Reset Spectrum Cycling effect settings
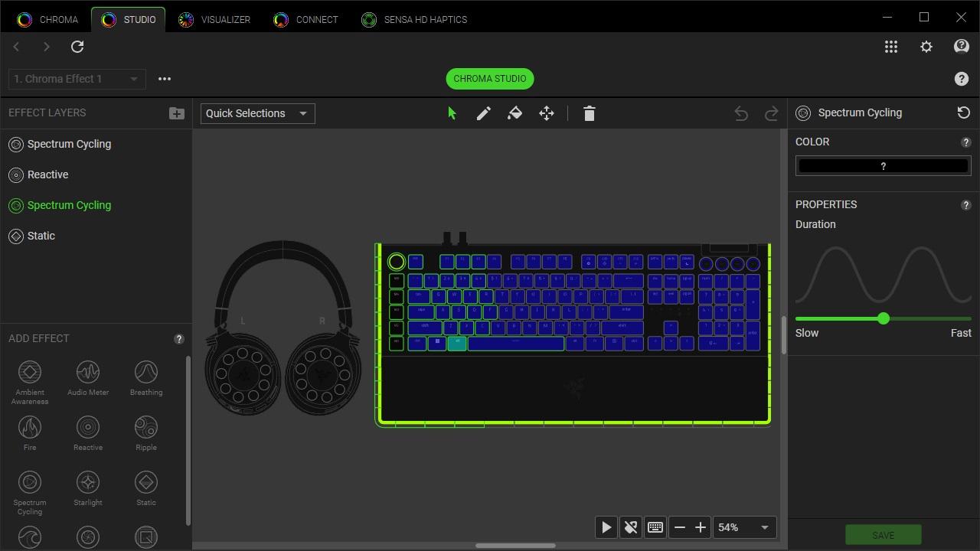980x551 pixels. (x=964, y=112)
